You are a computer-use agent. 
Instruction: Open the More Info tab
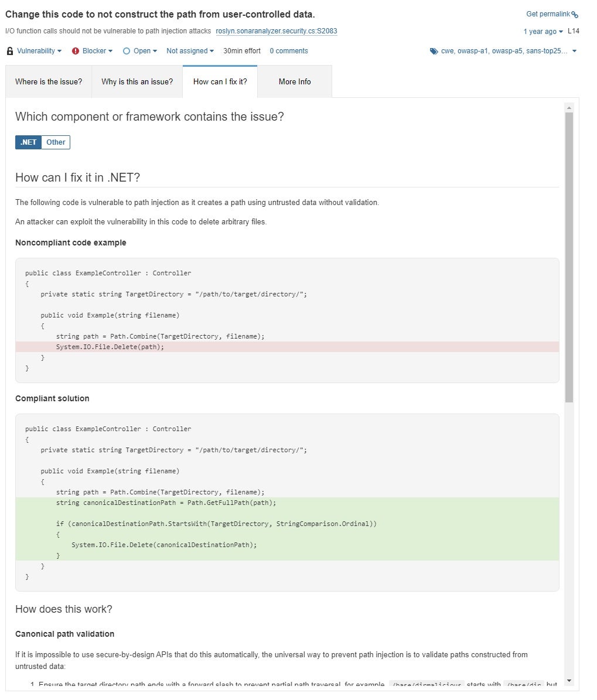tap(294, 81)
